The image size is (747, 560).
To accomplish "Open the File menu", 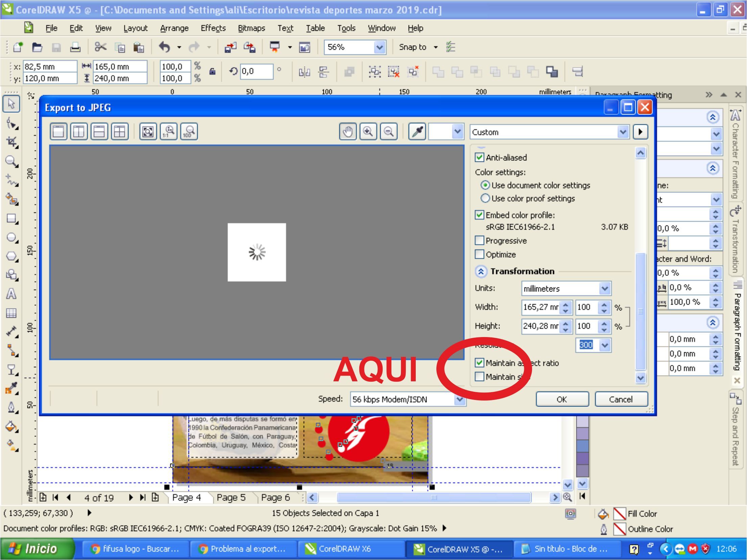I will [x=51, y=28].
